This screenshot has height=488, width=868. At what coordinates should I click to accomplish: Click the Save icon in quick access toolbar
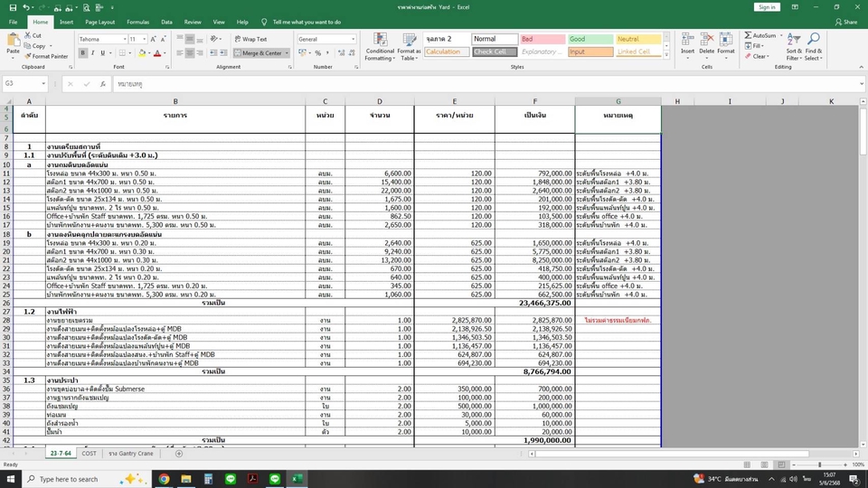(13, 8)
